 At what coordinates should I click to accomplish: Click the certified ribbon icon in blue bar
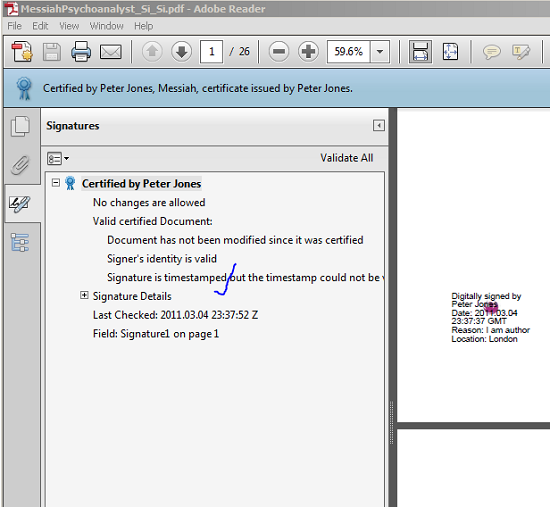point(24,88)
